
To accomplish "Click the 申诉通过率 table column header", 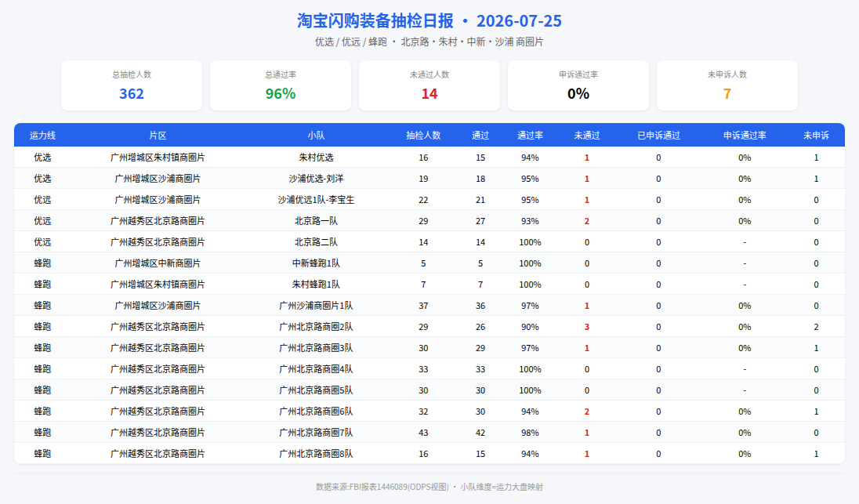I will 745,136.
